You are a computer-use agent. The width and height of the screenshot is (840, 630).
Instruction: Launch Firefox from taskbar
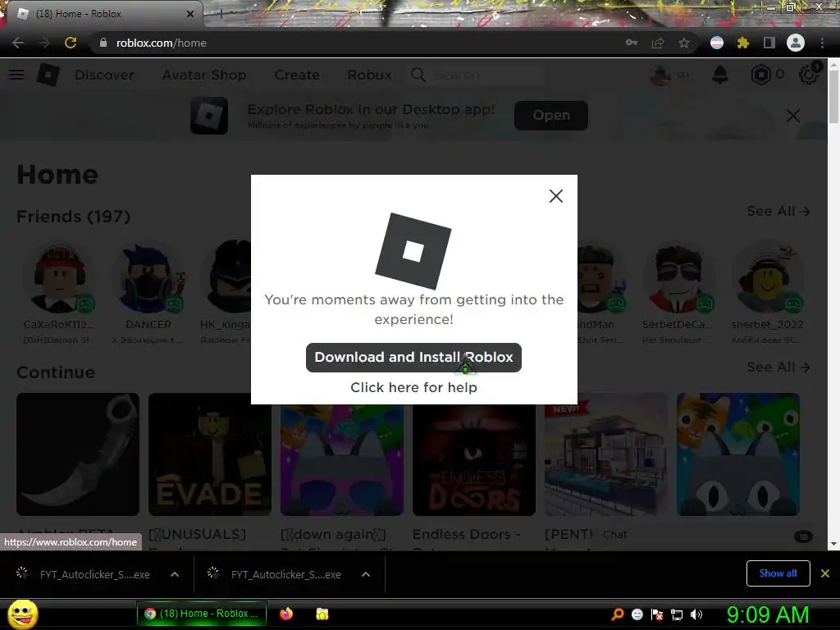[x=286, y=614]
